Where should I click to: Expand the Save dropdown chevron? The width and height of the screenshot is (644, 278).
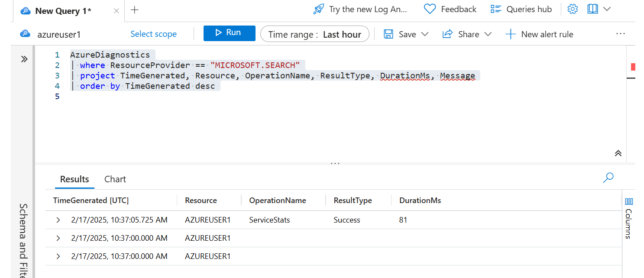pos(425,34)
